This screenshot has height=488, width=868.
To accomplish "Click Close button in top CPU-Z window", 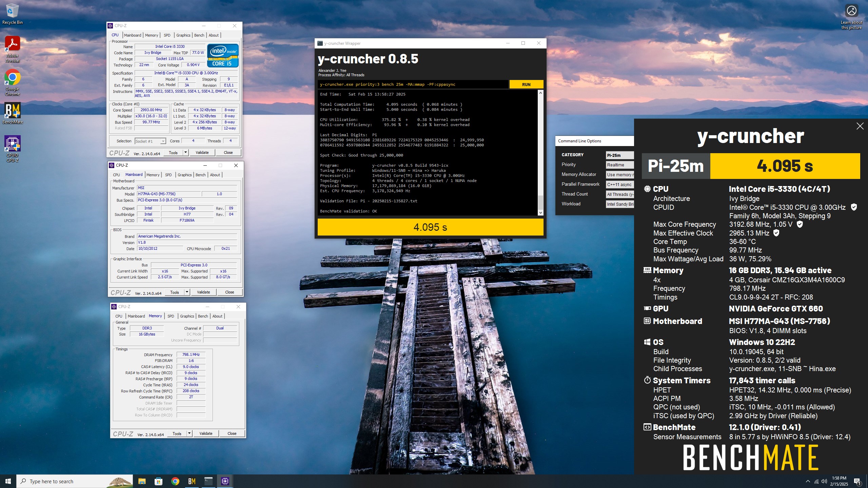I will pyautogui.click(x=228, y=152).
